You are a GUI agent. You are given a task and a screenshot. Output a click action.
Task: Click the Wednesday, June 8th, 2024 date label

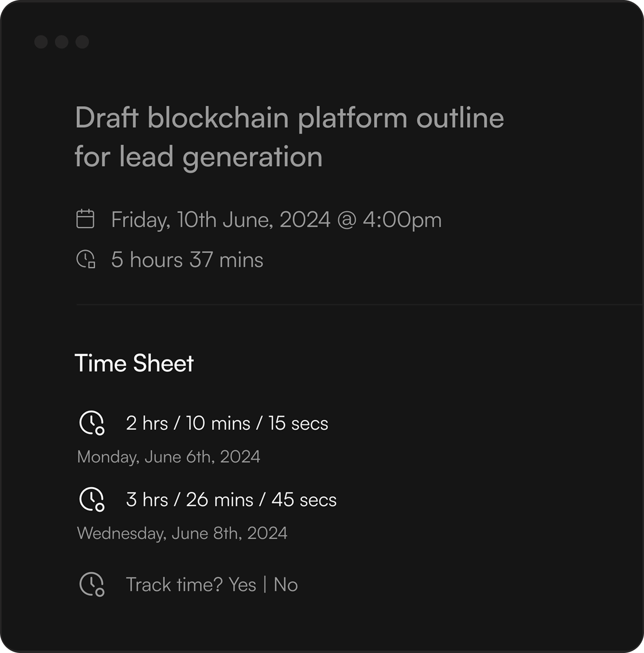[182, 533]
